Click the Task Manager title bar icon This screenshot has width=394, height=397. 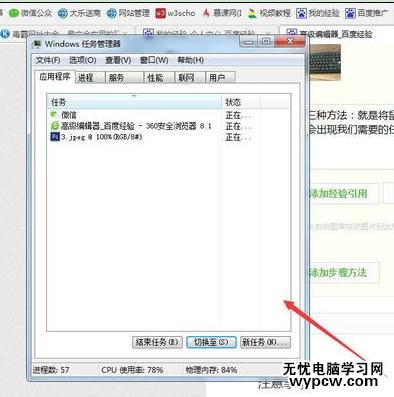pos(37,44)
